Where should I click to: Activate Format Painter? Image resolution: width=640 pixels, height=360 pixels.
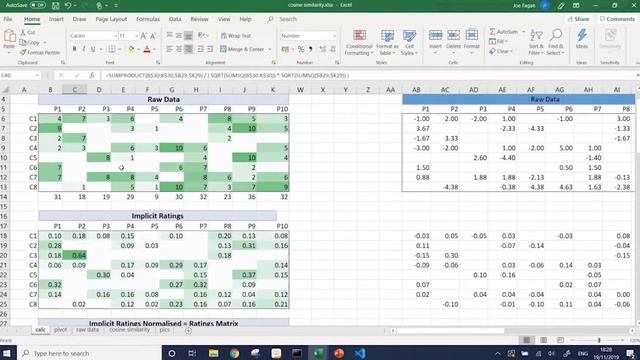click(40, 52)
